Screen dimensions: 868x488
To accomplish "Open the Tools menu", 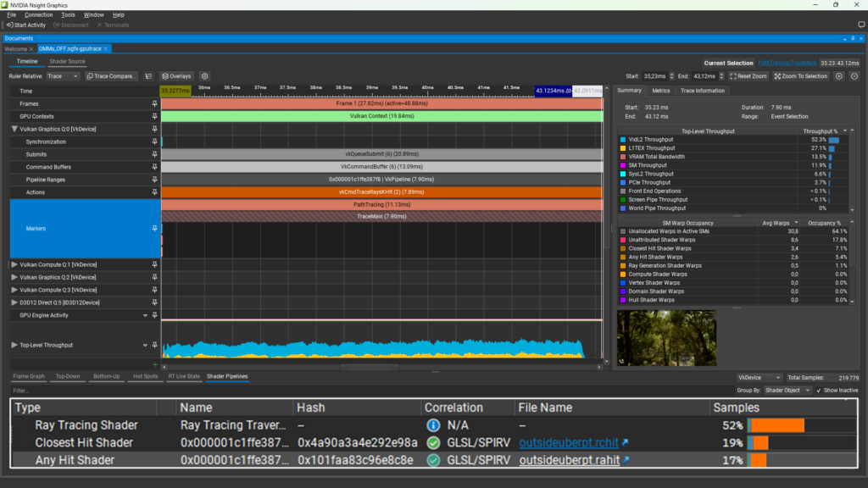I will (68, 15).
